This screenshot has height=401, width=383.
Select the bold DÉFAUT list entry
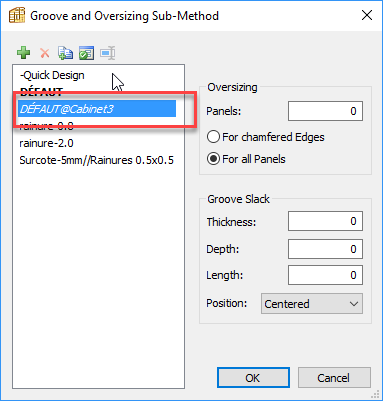click(x=41, y=92)
